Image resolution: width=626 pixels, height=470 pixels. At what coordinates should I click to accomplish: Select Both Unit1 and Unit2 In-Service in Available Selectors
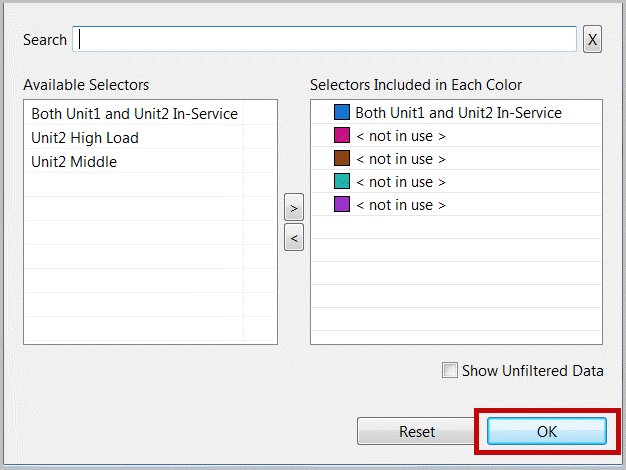134,114
